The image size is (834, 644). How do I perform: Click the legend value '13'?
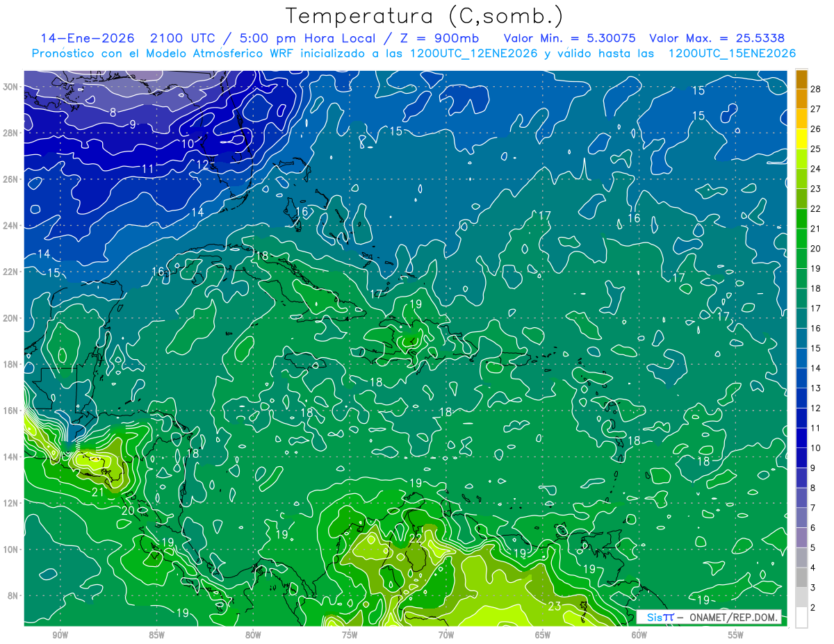[x=816, y=388]
